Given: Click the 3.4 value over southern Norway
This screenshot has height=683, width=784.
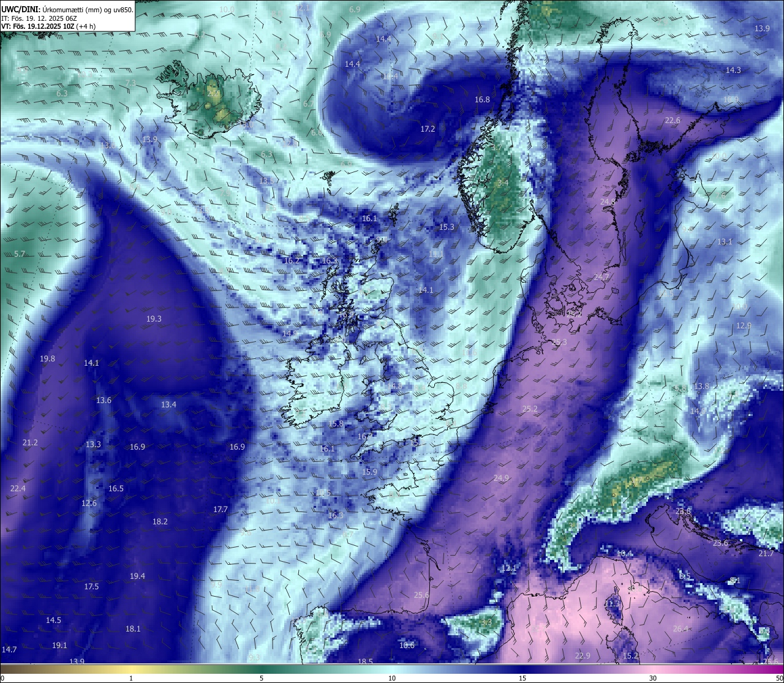Looking at the screenshot, I should [x=503, y=183].
